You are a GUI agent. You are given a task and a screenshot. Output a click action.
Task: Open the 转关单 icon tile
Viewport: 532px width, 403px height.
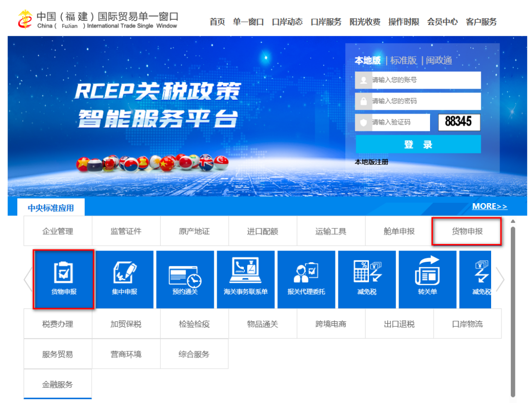point(427,279)
